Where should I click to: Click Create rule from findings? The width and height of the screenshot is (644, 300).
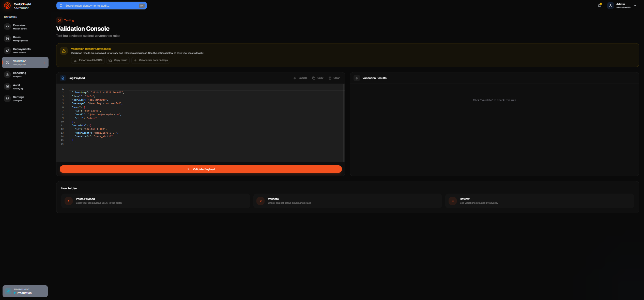(151, 60)
